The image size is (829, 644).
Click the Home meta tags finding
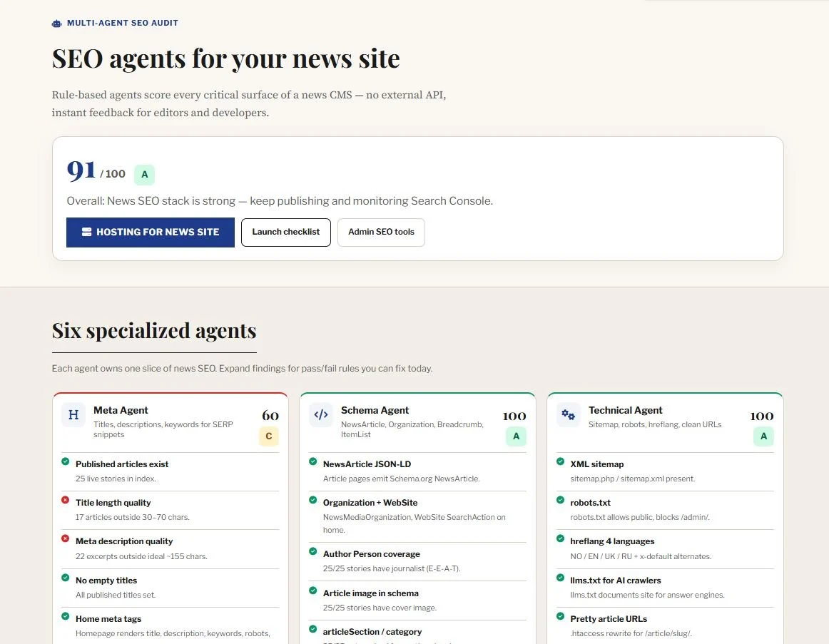coord(108,619)
